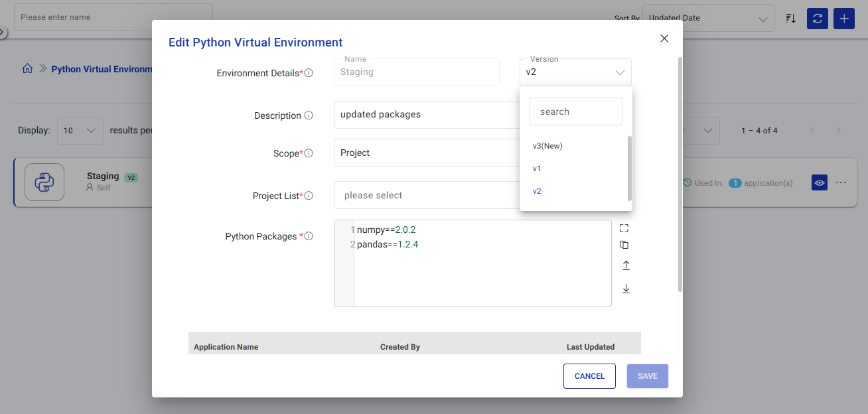The height and width of the screenshot is (414, 868).
Task: Copy the package list using the copy icon
Action: pos(624,245)
